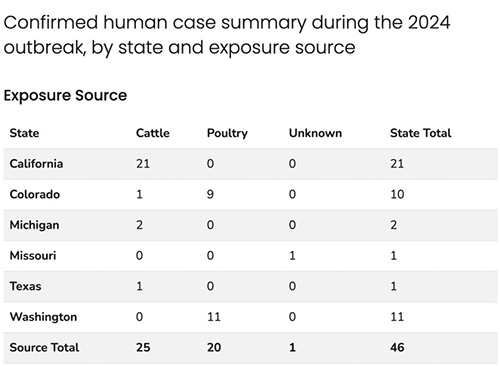Click Washington's poultry count of 11
The height and width of the screenshot is (366, 500).
214,317
